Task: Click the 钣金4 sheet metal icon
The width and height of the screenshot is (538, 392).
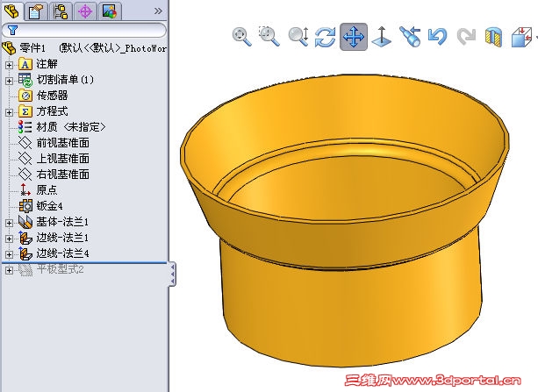Action: pyautogui.click(x=25, y=206)
